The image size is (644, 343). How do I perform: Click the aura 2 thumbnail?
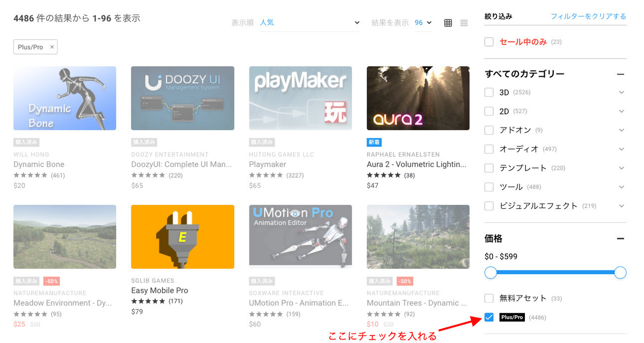[418, 98]
